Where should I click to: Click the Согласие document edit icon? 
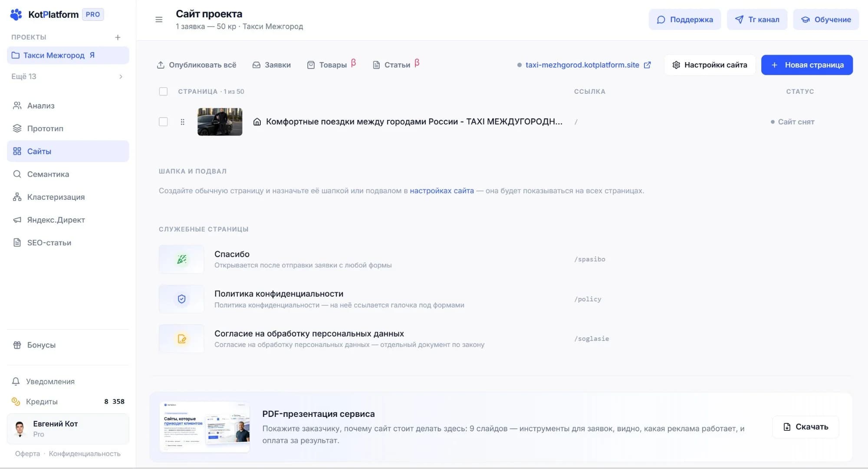[x=181, y=339]
